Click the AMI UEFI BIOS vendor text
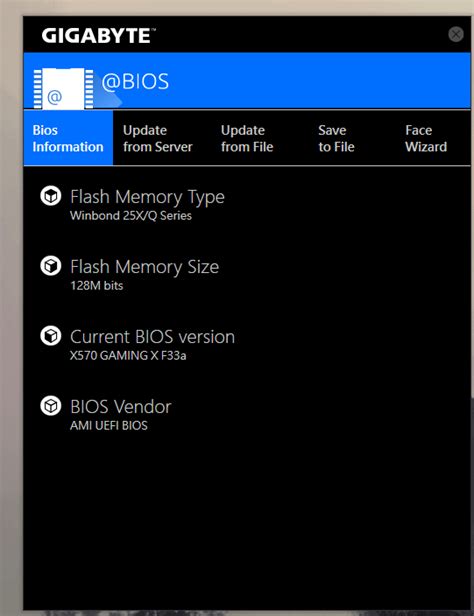This screenshot has height=616, width=474. (109, 425)
